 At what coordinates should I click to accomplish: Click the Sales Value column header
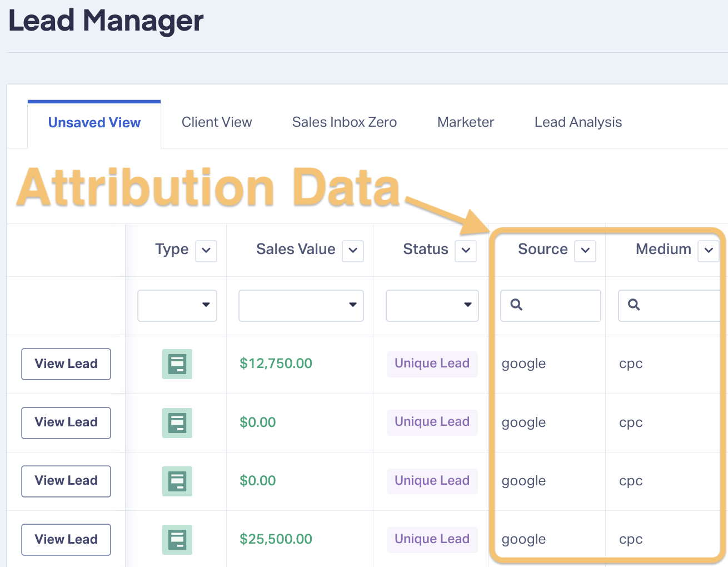coord(296,249)
